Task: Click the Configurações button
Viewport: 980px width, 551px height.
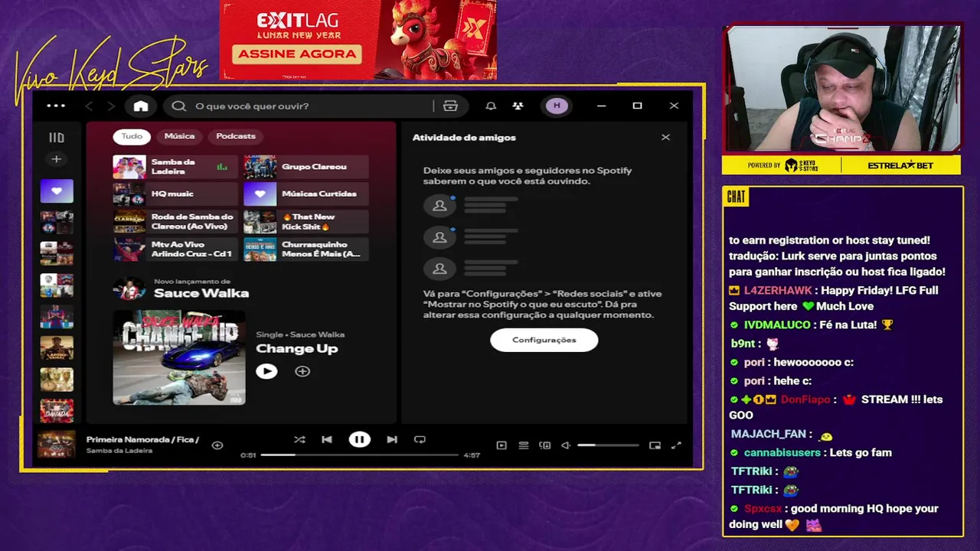Action: point(544,340)
